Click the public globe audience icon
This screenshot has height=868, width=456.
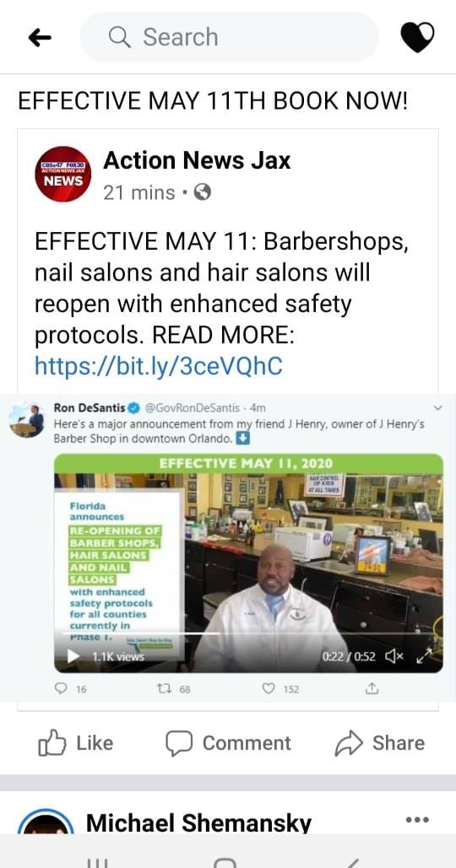(x=203, y=192)
